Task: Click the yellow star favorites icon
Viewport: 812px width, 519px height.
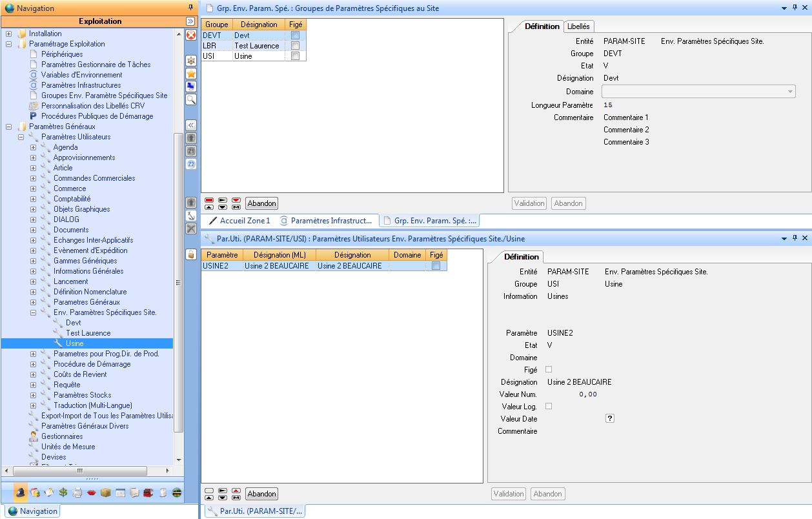Action: (191, 74)
